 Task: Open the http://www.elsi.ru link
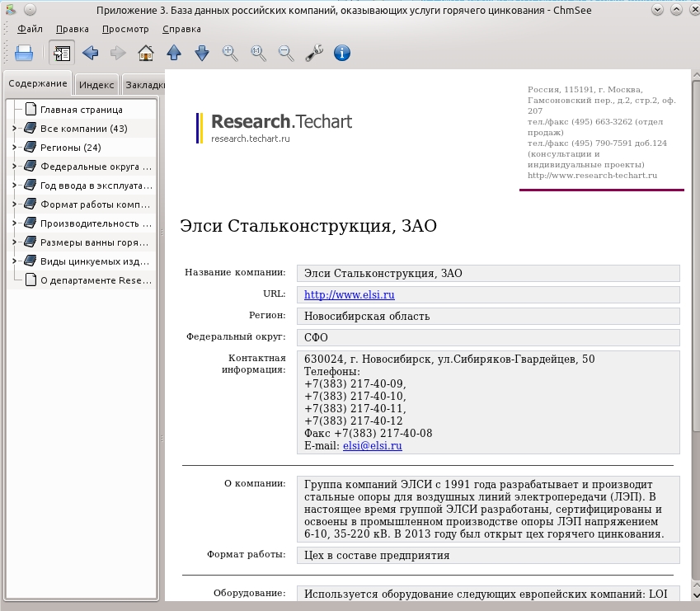pos(349,294)
